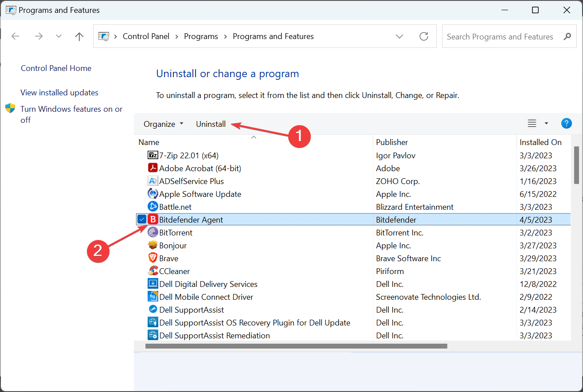Click the red Bitdefender B icon
This screenshot has height=392, width=583.
pyautogui.click(x=153, y=220)
